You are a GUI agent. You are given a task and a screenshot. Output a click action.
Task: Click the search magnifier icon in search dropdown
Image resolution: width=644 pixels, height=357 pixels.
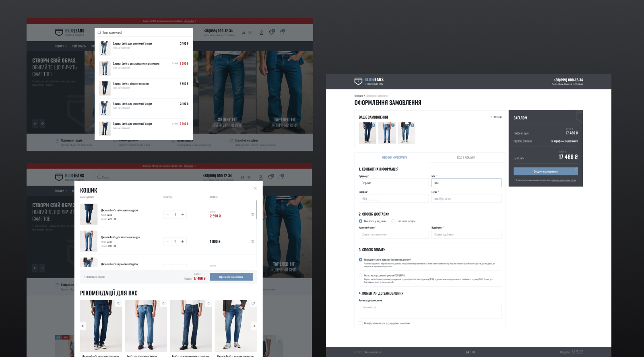99,33
